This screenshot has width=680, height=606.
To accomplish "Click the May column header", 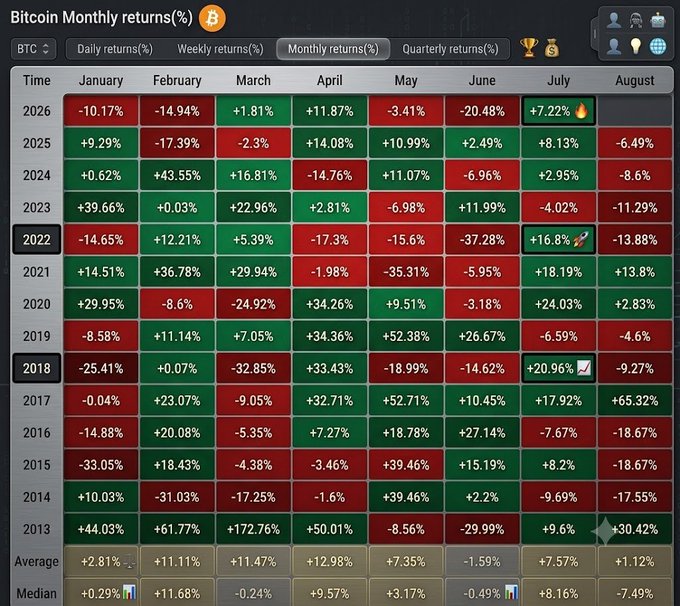I will point(406,80).
